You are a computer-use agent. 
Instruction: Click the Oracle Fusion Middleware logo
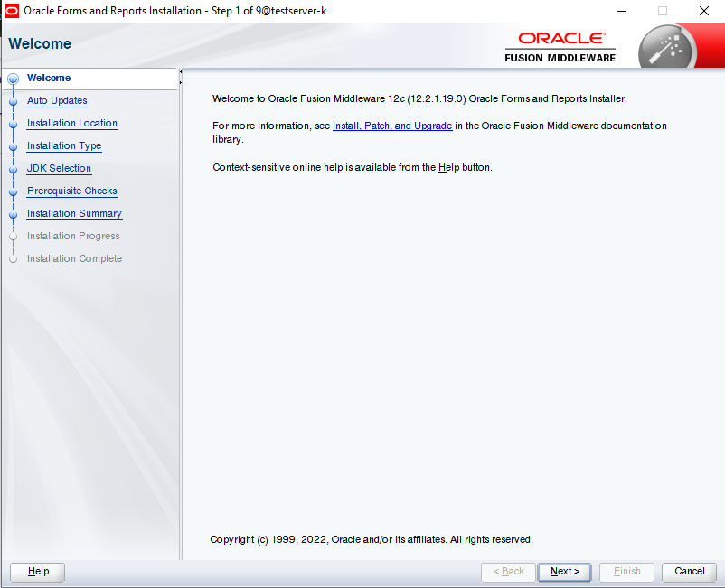pos(560,47)
